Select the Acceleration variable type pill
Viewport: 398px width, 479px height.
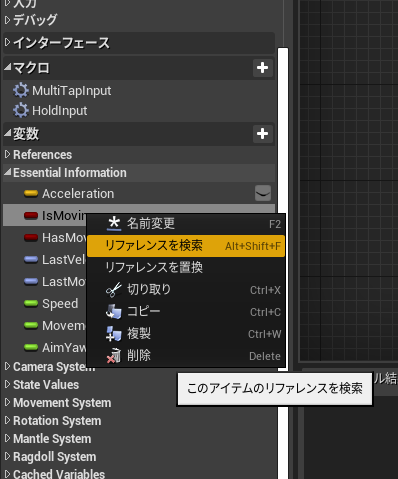[31, 194]
